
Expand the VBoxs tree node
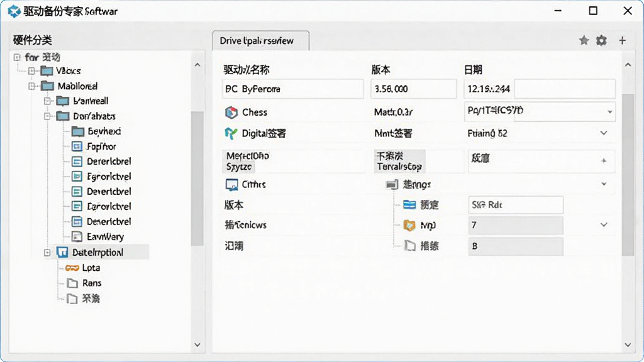31,71
